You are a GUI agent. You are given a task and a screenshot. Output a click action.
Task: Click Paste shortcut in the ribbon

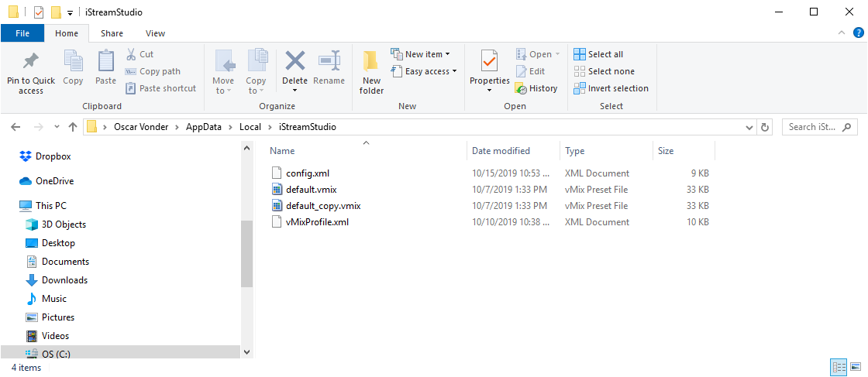160,88
